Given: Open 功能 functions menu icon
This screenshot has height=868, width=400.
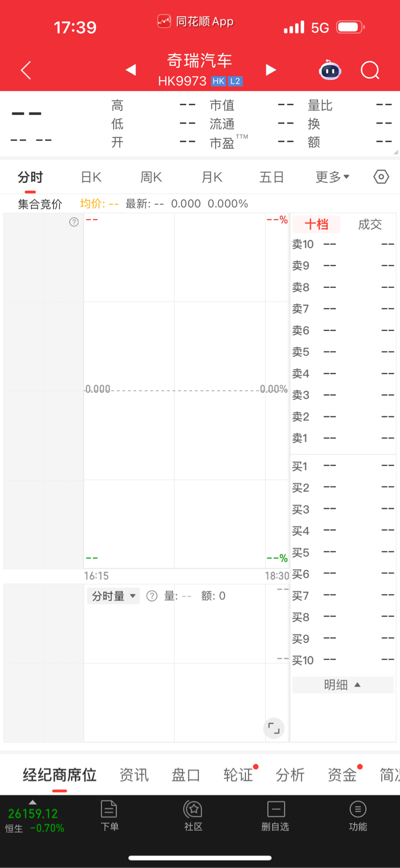Looking at the screenshot, I should 358,816.
